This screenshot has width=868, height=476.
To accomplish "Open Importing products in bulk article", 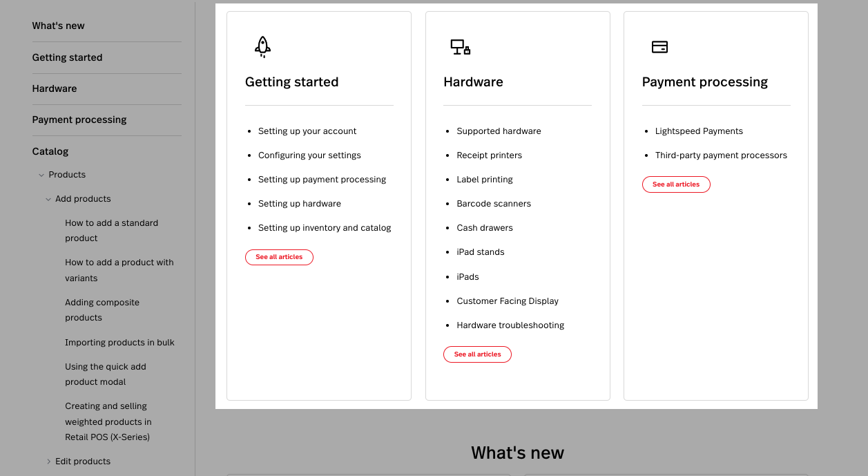I will tap(119, 343).
